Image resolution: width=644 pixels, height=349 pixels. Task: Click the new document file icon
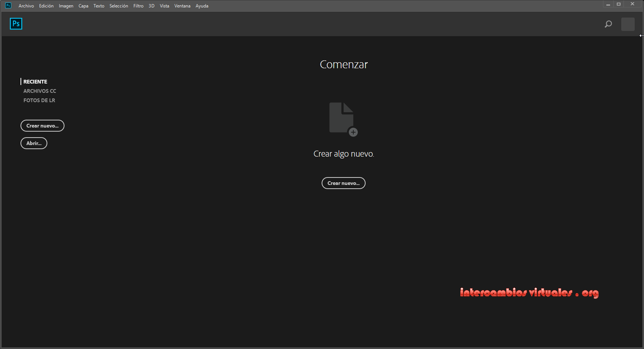(x=343, y=119)
